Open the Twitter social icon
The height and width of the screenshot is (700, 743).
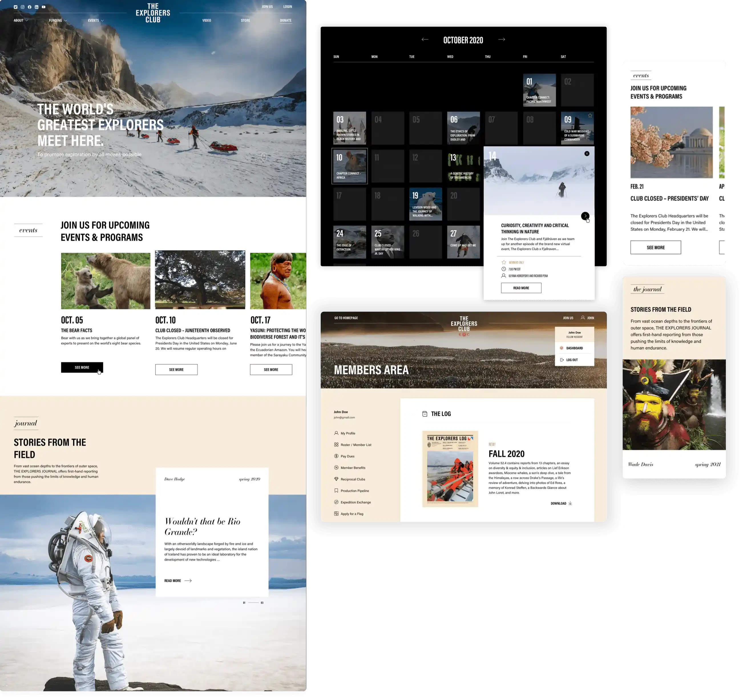pyautogui.click(x=15, y=7)
